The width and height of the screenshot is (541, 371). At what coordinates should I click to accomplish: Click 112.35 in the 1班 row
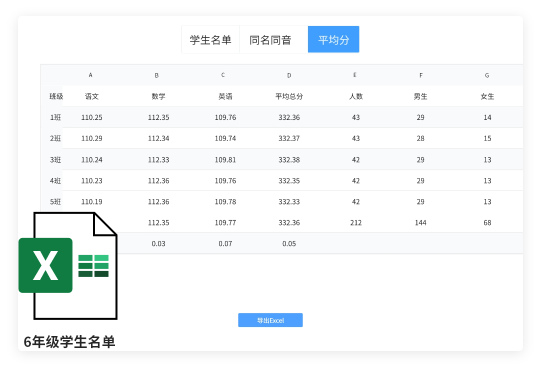point(159,117)
